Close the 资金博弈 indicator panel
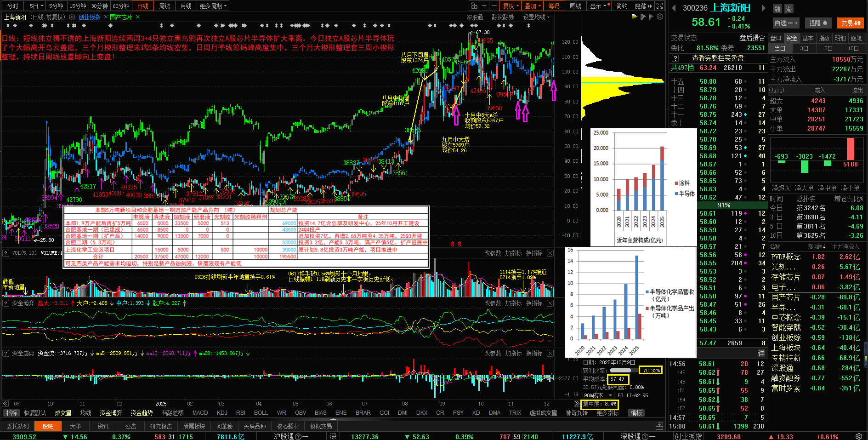868x440 pixels. [550, 303]
